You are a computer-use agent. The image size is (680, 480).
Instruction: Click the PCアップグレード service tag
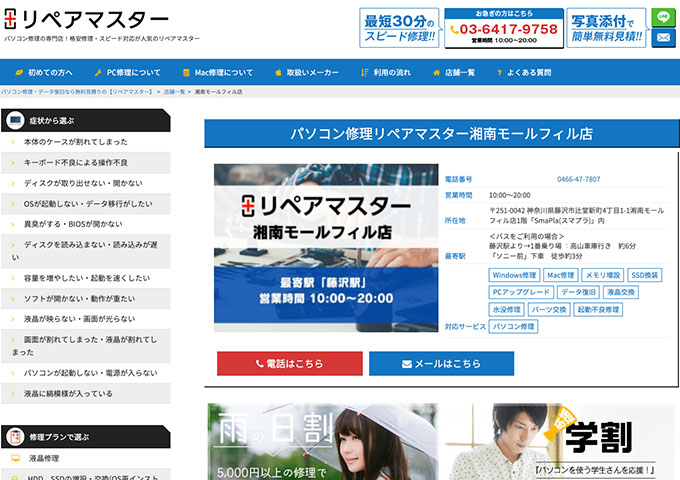521,292
